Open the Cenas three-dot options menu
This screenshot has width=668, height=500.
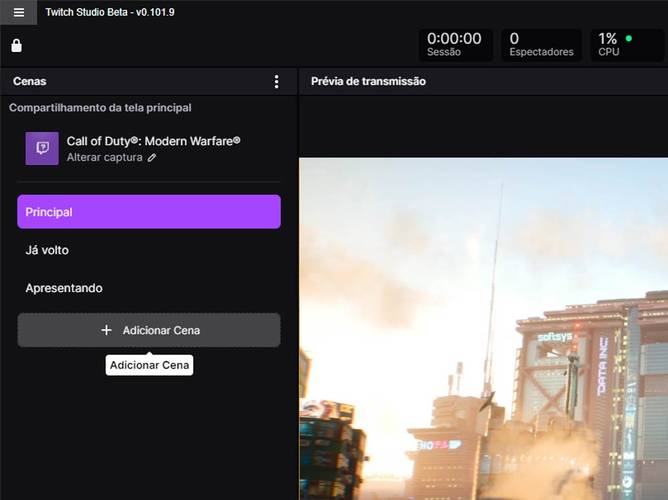pyautogui.click(x=276, y=81)
